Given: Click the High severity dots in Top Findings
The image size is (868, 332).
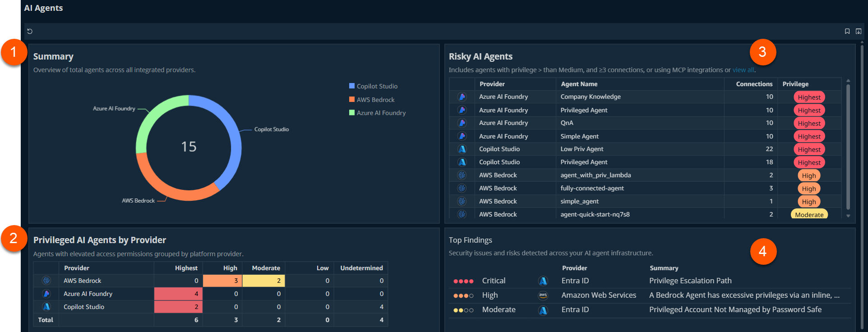Looking at the screenshot, I should (463, 295).
